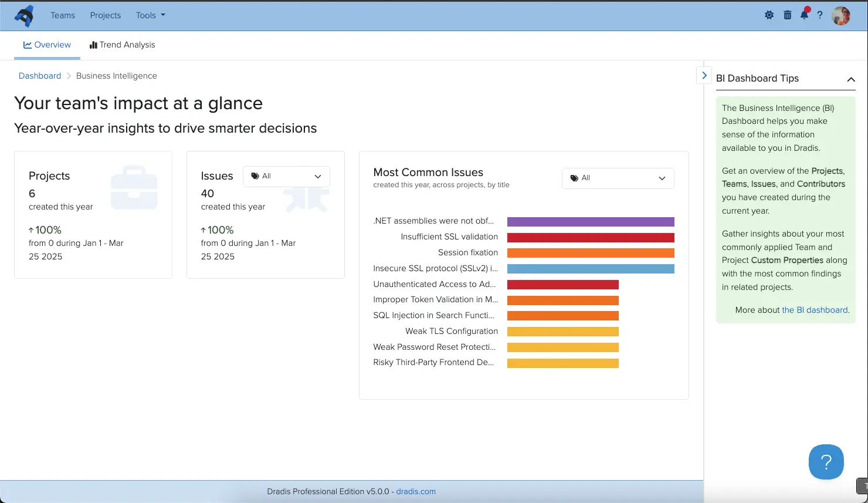Click the purple .NET assemblies bar
Screen dimensions: 868x503
[x=590, y=222]
